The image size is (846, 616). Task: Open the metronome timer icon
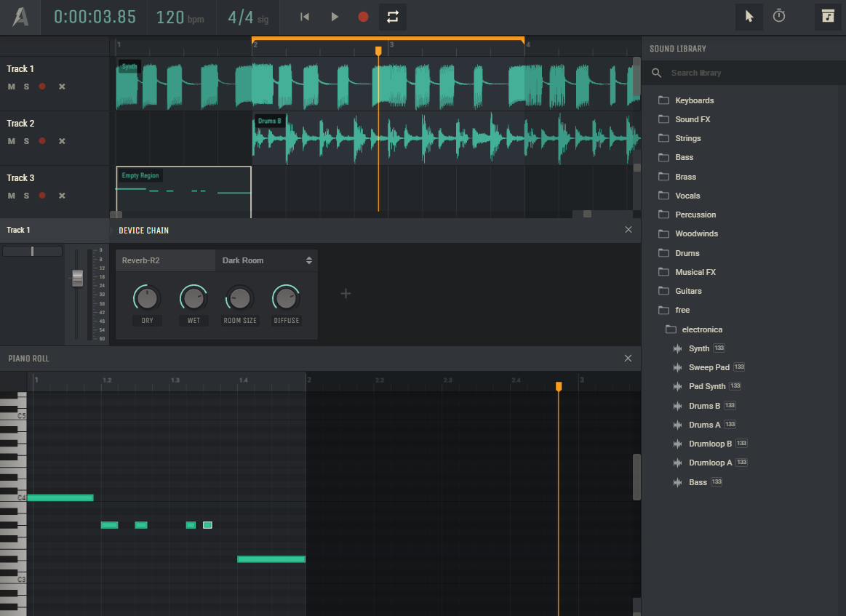click(x=779, y=16)
